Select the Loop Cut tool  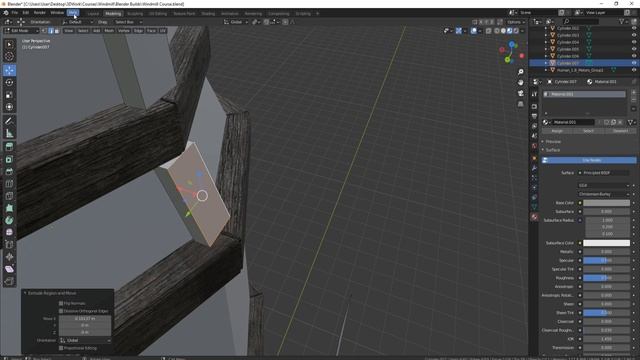[9, 184]
